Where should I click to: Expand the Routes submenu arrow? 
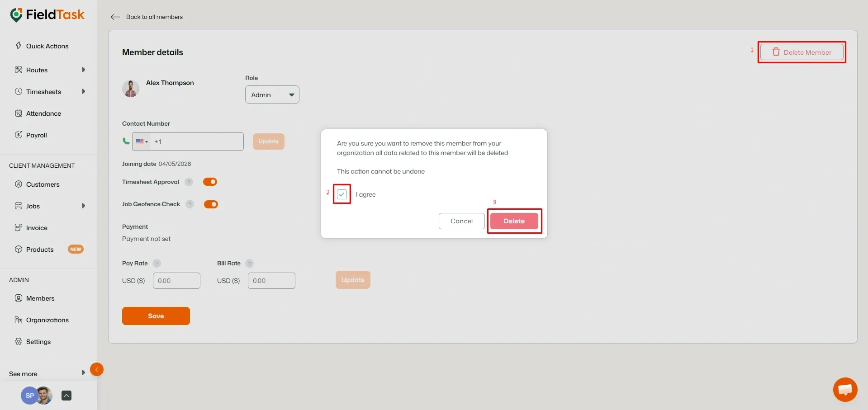(84, 70)
